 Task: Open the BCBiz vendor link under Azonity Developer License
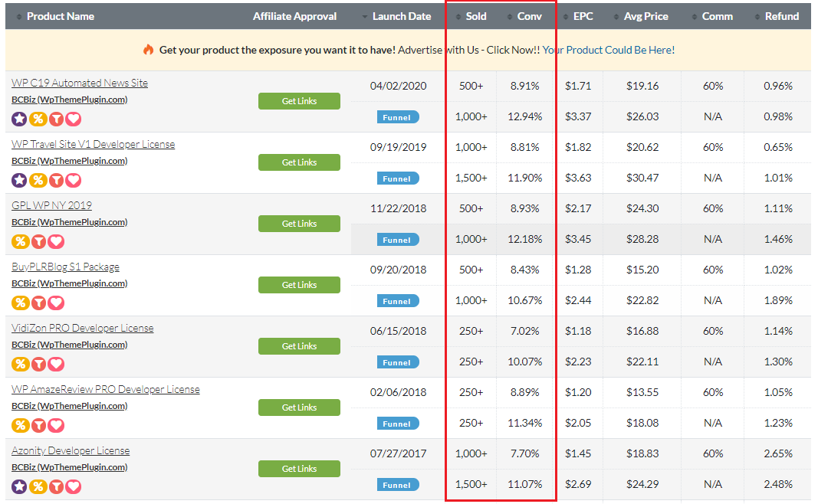coord(69,467)
